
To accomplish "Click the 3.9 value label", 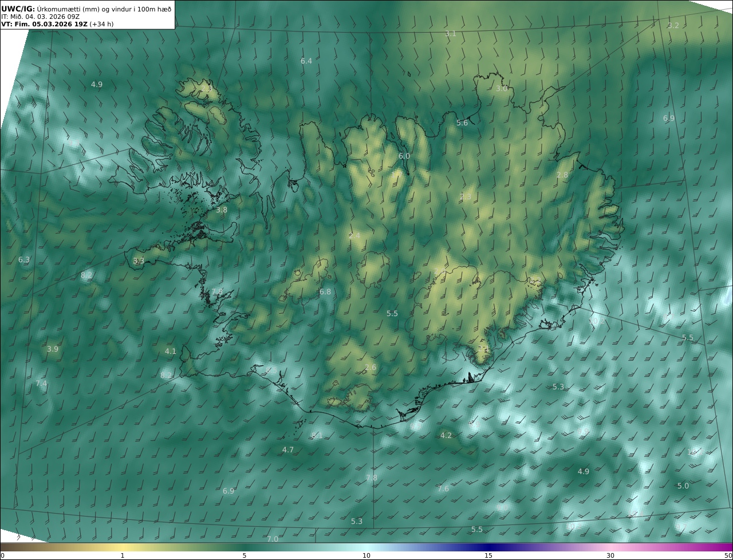I will tap(53, 349).
